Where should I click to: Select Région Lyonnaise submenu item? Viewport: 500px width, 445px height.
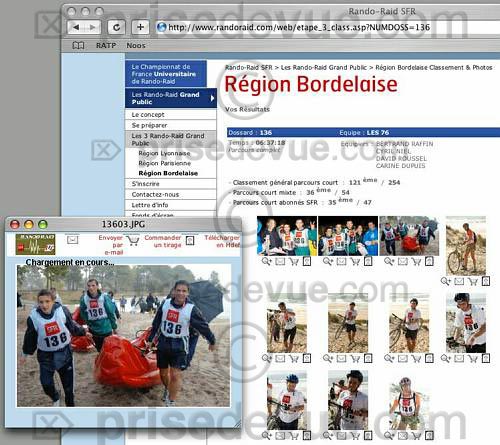(x=164, y=153)
